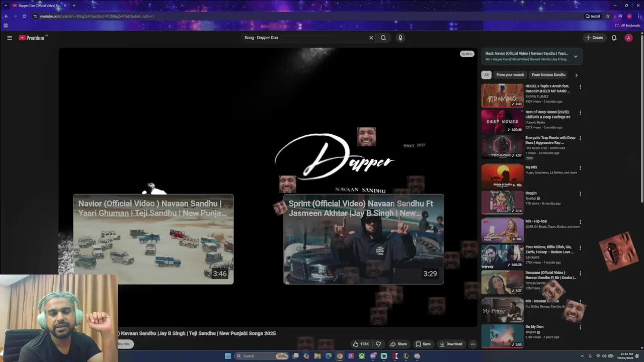Open the YouTube guide hamburger menu
This screenshot has height=362, width=644.
[x=10, y=38]
